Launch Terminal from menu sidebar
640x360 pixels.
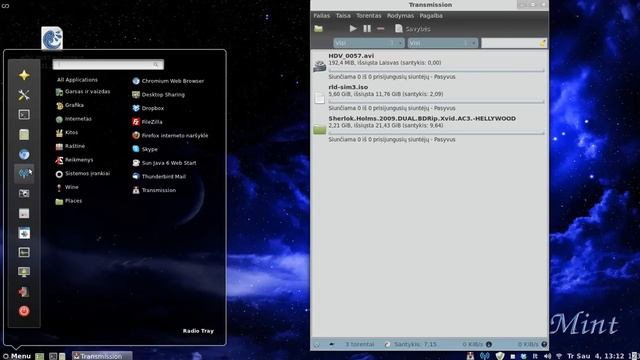[x=24, y=115]
